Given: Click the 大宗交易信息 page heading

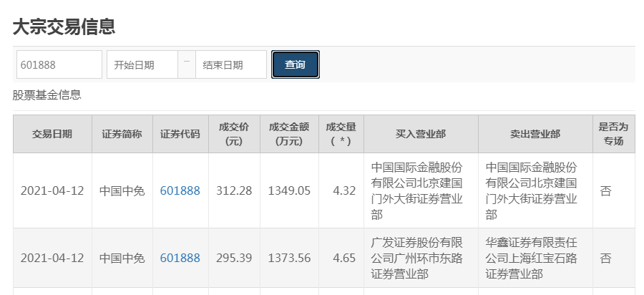Looking at the screenshot, I should tap(64, 26).
